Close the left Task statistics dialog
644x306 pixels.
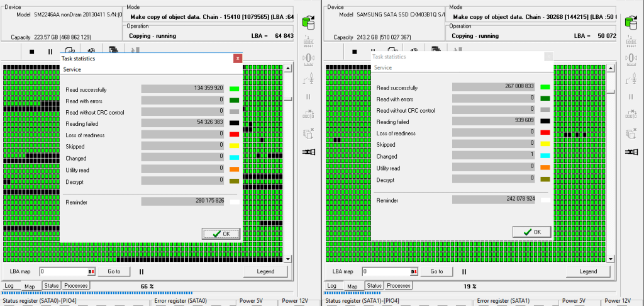[x=238, y=58]
